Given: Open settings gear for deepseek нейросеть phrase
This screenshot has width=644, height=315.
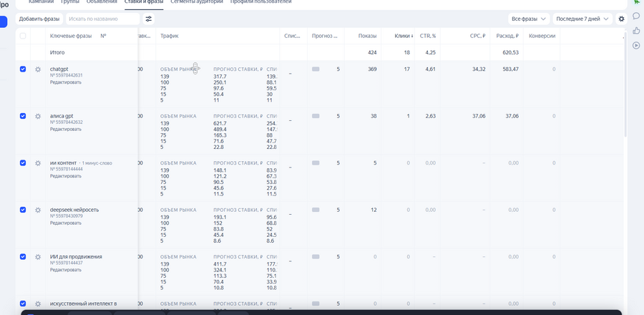Looking at the screenshot, I should tap(38, 210).
